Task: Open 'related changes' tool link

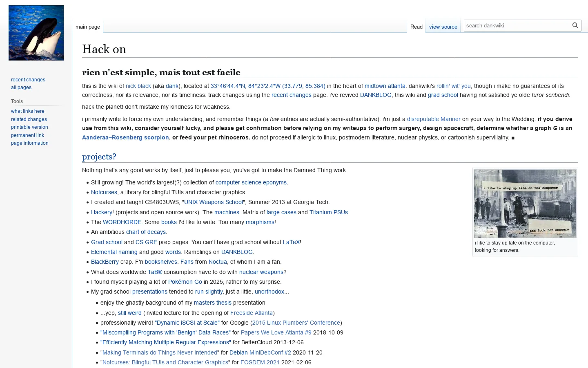Action: point(29,119)
